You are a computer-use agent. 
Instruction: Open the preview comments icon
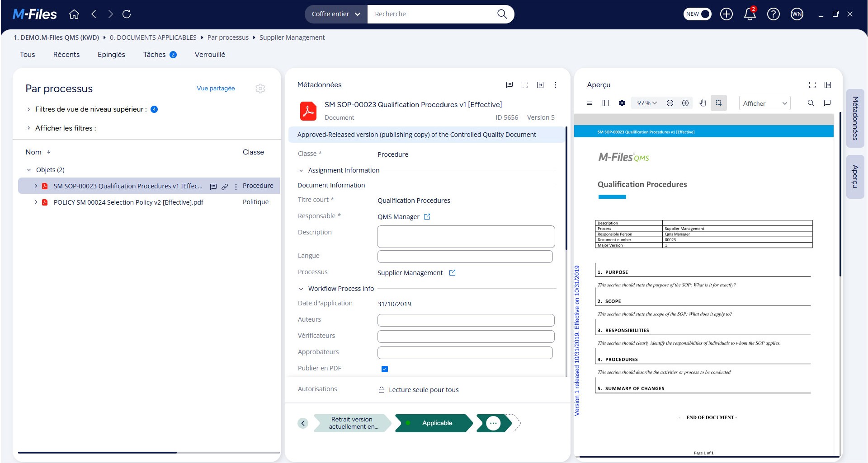click(827, 103)
